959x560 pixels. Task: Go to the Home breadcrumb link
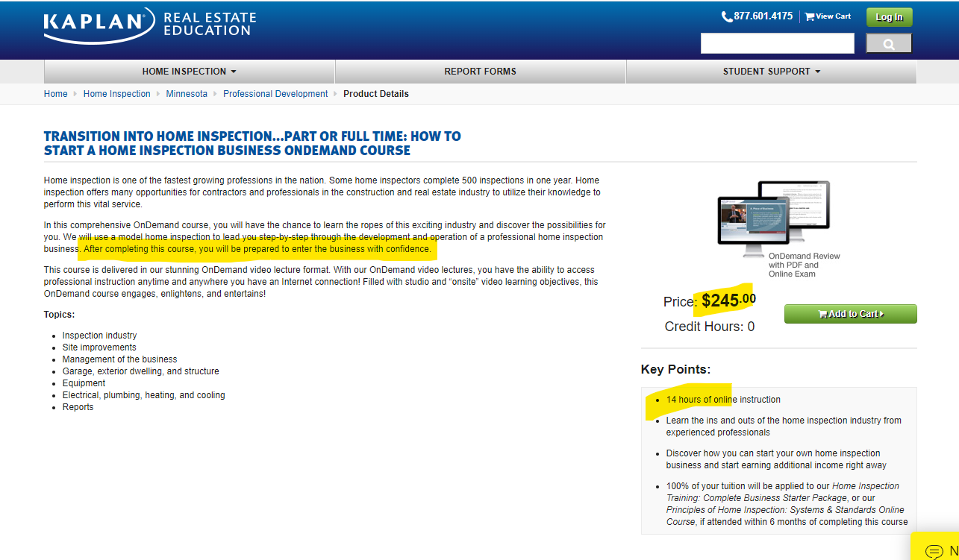[56, 94]
